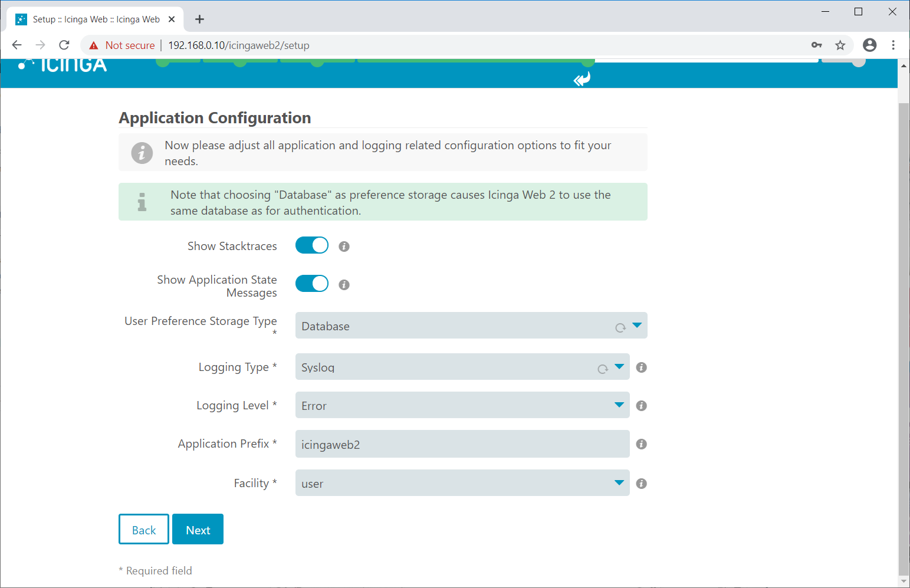Click the browser forward arrow
This screenshot has height=588, width=910.
point(40,45)
